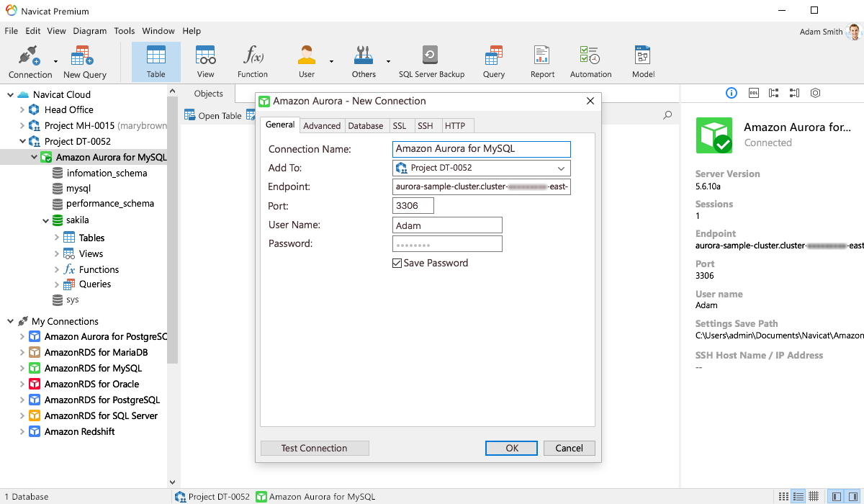Click the Project DT-0052 status bar item
Image resolution: width=864 pixels, height=504 pixels.
(x=212, y=496)
